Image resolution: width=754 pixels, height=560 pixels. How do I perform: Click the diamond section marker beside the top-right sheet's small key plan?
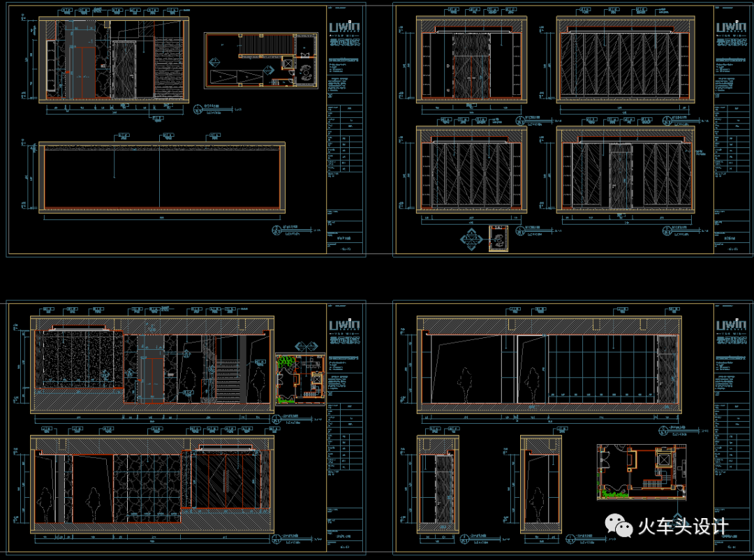tap(470, 240)
